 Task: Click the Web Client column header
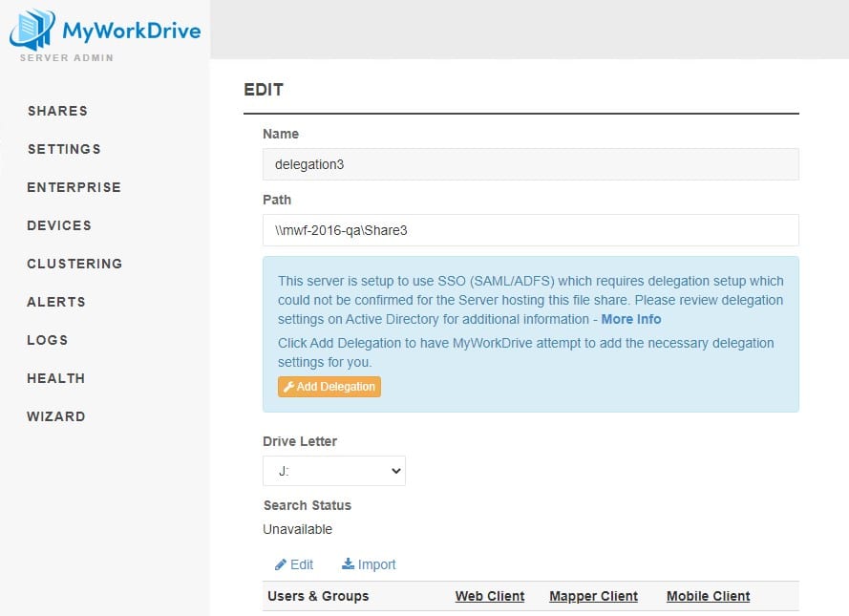point(490,596)
